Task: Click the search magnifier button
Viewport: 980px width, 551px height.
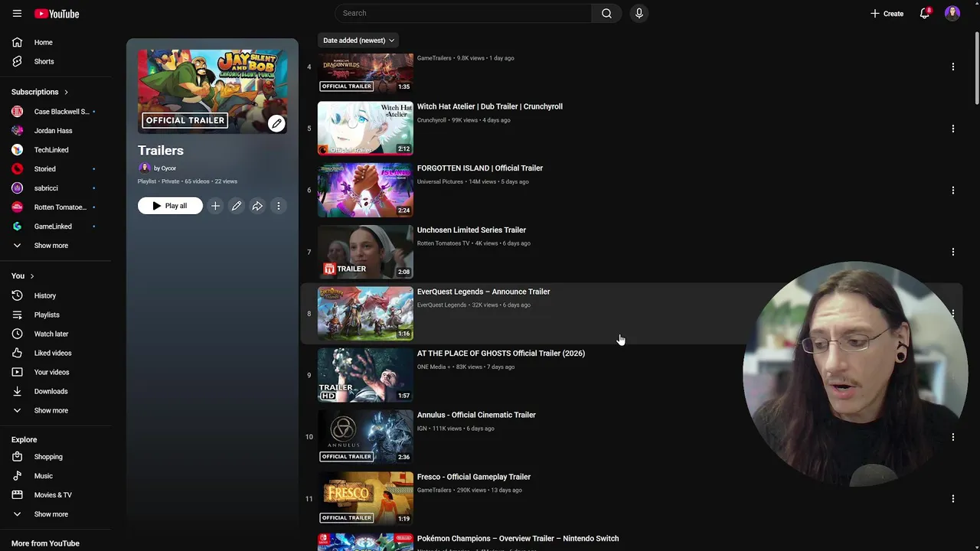Action: point(606,13)
